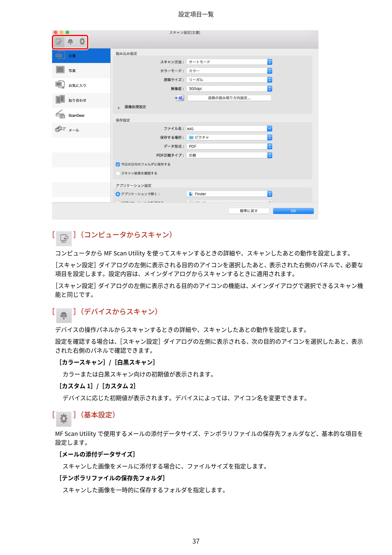Click the 標準に戻す button
The height and width of the screenshot is (555, 392).
[249, 211]
